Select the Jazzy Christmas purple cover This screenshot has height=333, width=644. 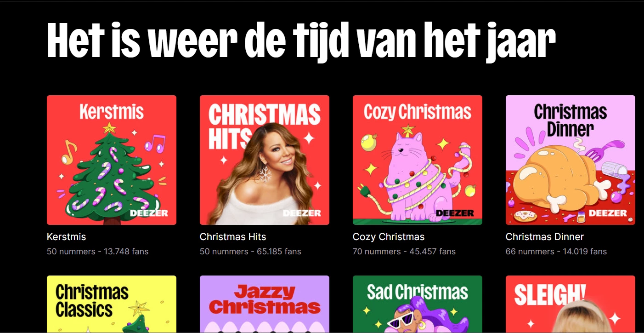[x=265, y=304]
